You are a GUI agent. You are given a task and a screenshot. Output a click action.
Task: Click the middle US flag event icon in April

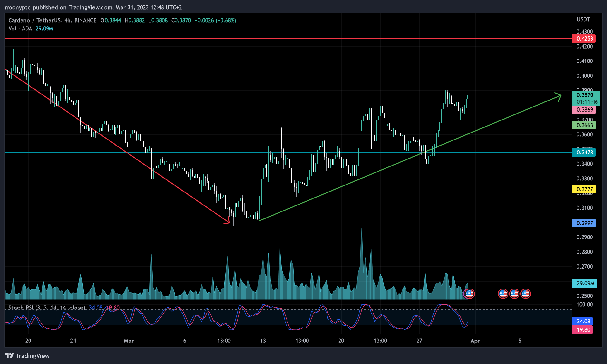click(514, 294)
